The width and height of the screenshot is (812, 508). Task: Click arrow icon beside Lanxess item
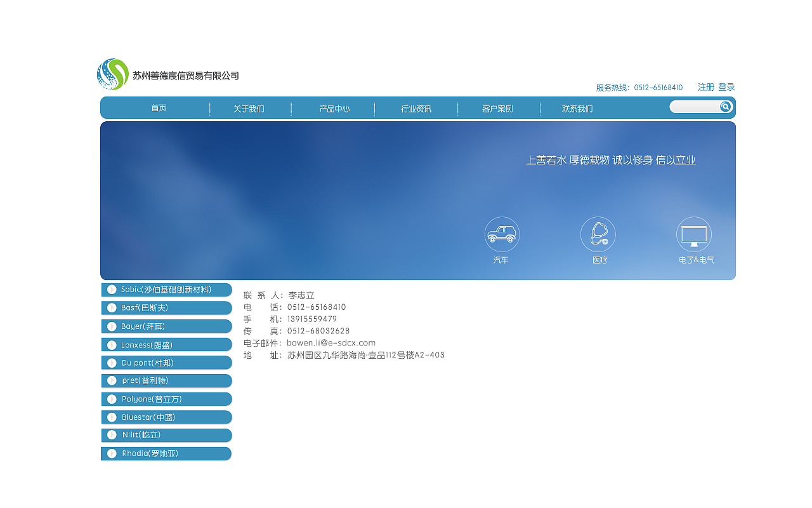[x=112, y=345]
